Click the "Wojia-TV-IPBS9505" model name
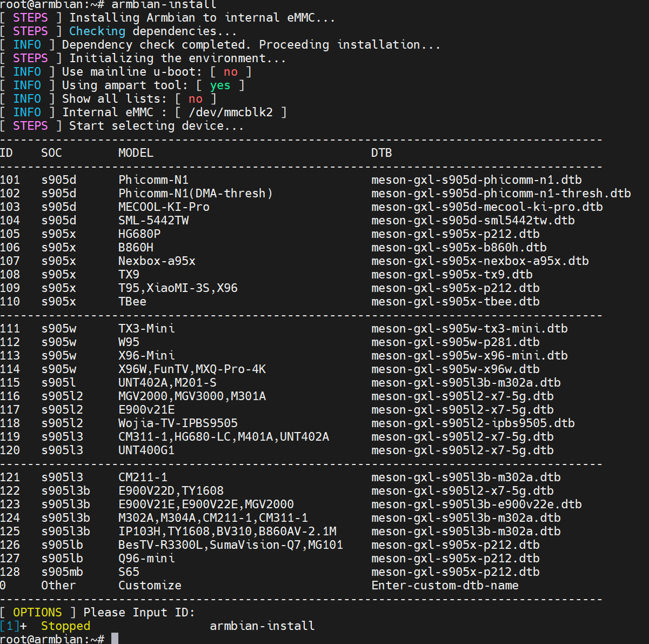649x644 pixels. (178, 423)
